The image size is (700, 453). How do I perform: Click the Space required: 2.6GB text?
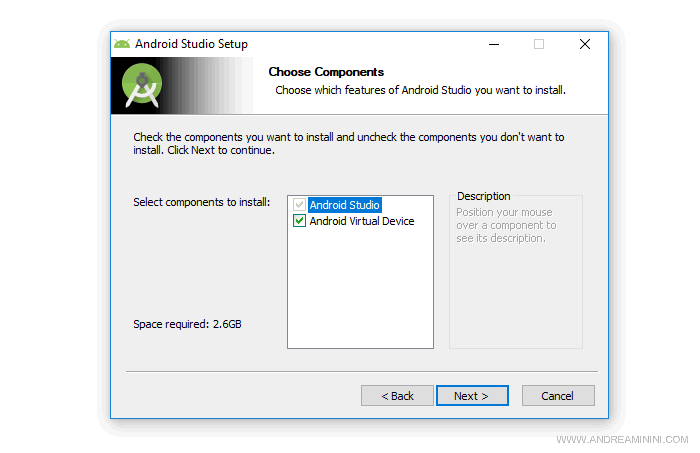[188, 324]
